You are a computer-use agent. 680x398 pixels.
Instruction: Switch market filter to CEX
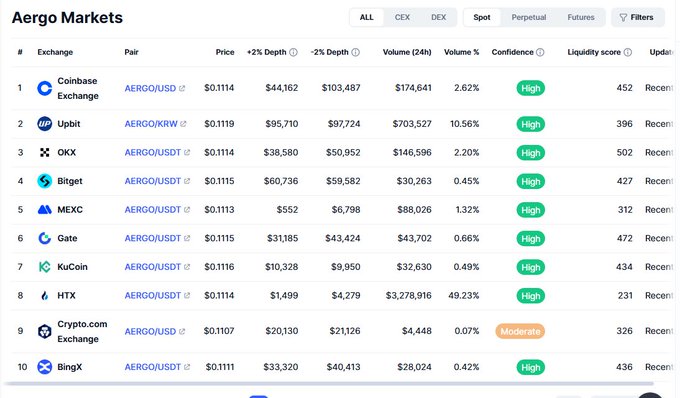pos(402,17)
